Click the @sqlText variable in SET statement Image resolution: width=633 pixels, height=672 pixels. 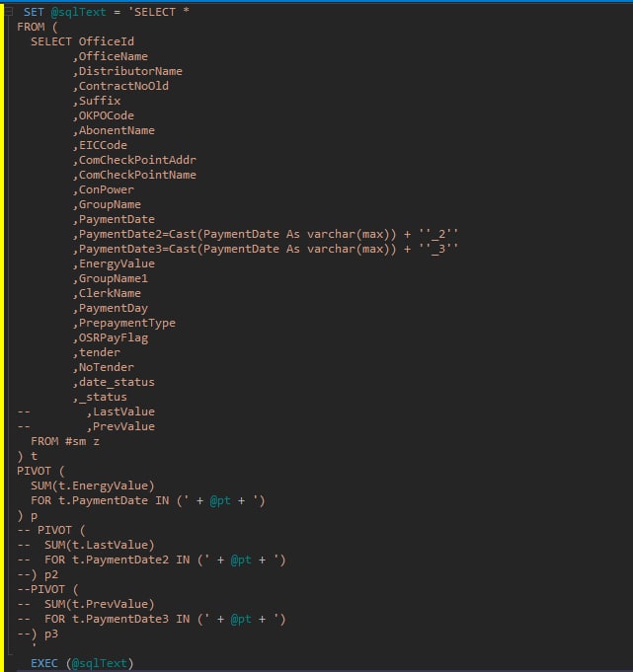tap(78, 12)
